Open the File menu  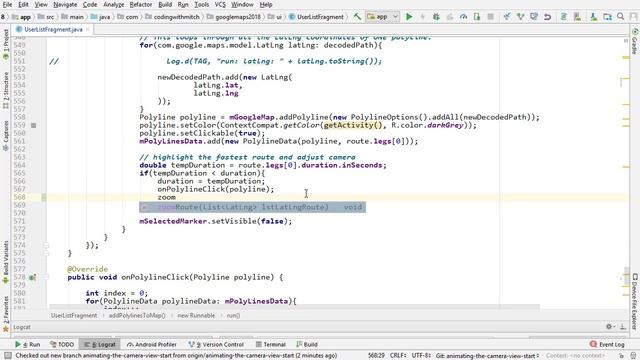tap(7, 4)
